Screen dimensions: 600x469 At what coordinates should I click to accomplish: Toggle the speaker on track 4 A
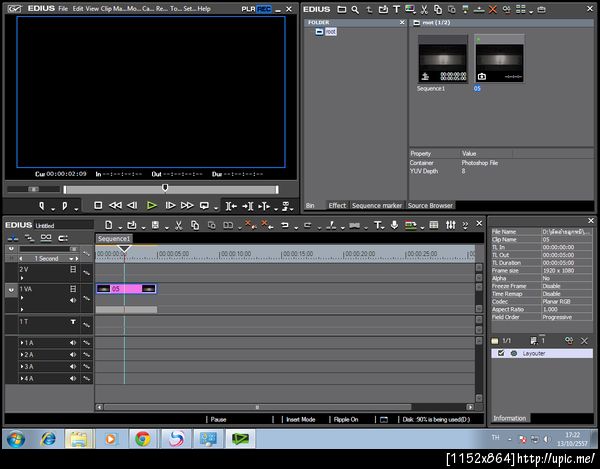73,379
